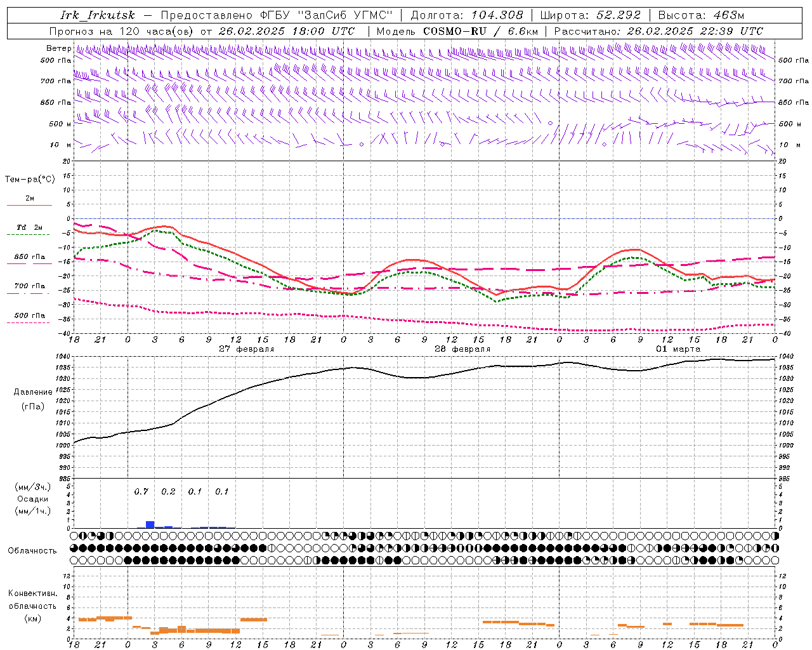Click the station name Irk_Irkutsk
The image size is (812, 650).
pos(97,15)
